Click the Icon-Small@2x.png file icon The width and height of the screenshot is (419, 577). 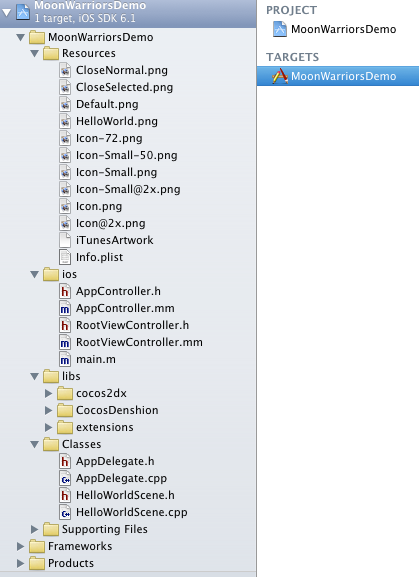(x=65, y=189)
